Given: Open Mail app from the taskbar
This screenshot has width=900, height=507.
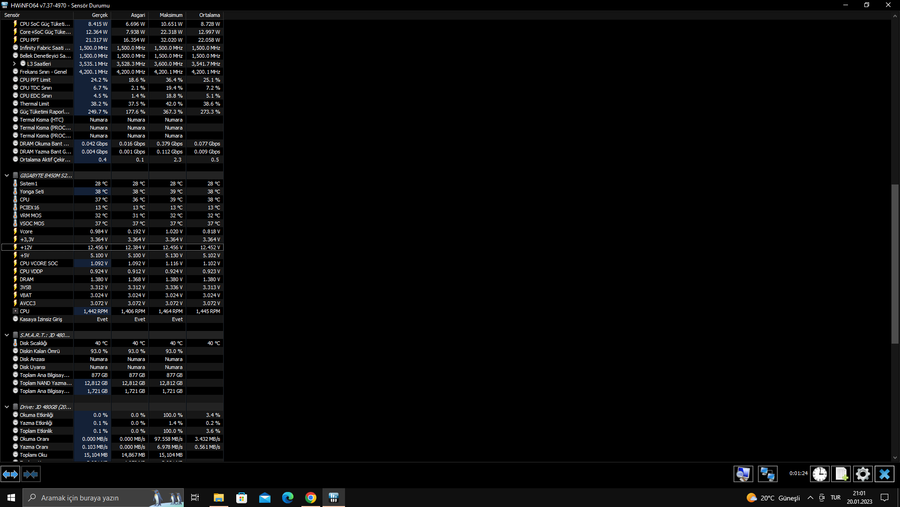Looking at the screenshot, I should (x=265, y=497).
